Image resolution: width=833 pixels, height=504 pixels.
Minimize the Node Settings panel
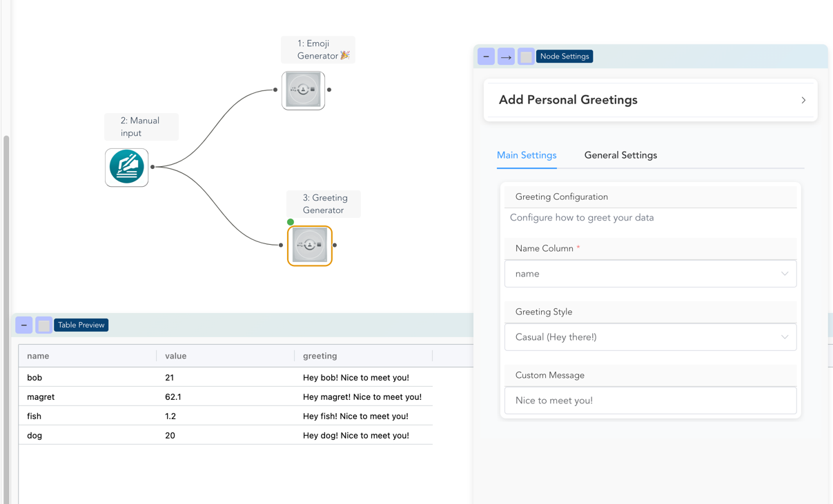coord(486,57)
